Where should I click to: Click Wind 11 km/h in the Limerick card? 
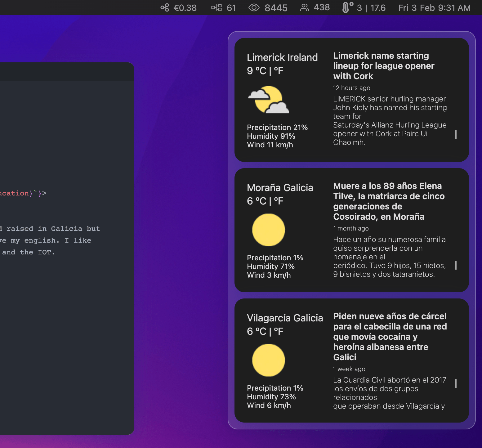[x=270, y=145]
